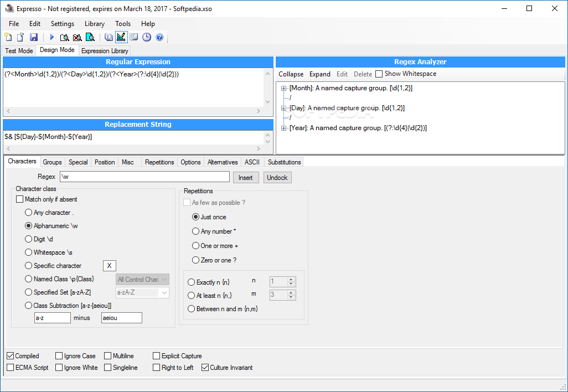This screenshot has height=392, width=568.
Task: Click the Regular Expression horizontal scroll right arrow
Action: pos(259,111)
